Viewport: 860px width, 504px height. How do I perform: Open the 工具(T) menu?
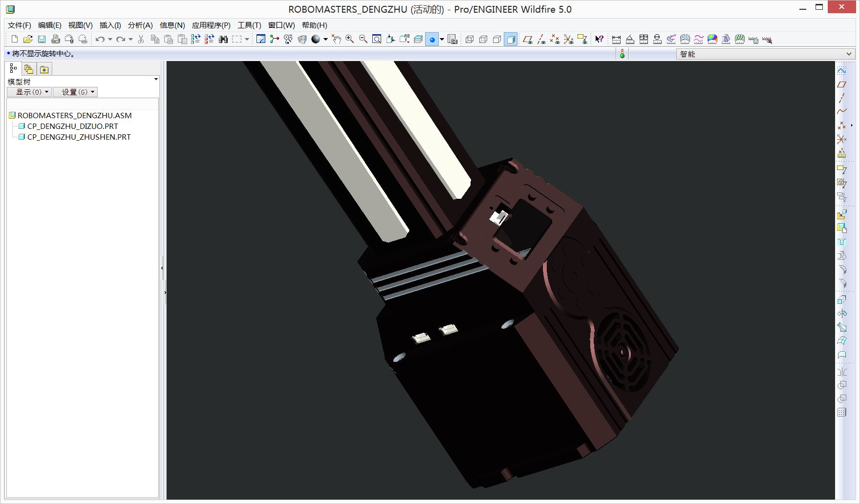(x=249, y=25)
